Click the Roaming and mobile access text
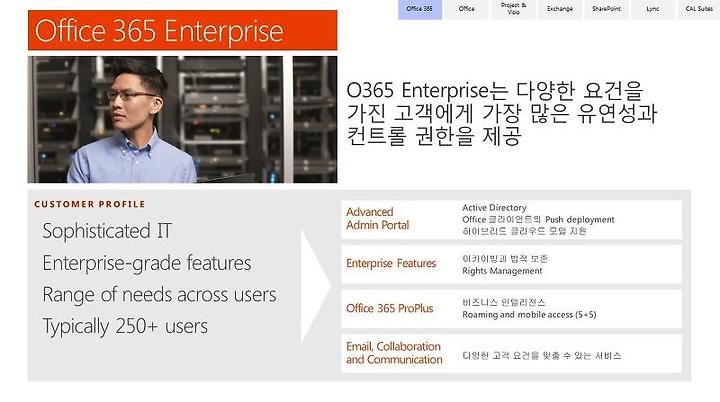Image resolution: width=720 pixels, height=402 pixels. (529, 315)
